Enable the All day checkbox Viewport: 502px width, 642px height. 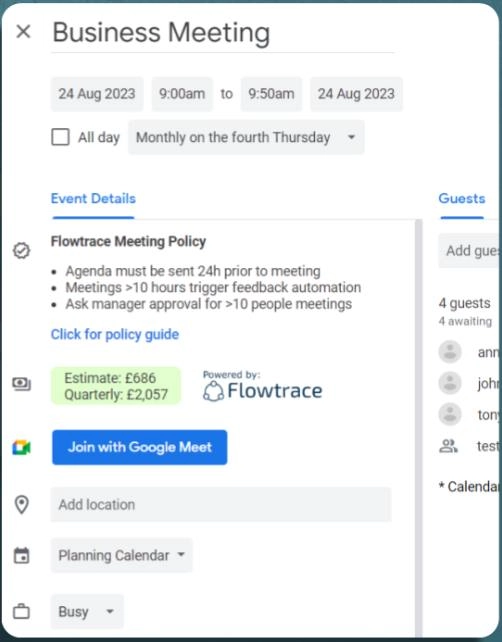coord(60,137)
